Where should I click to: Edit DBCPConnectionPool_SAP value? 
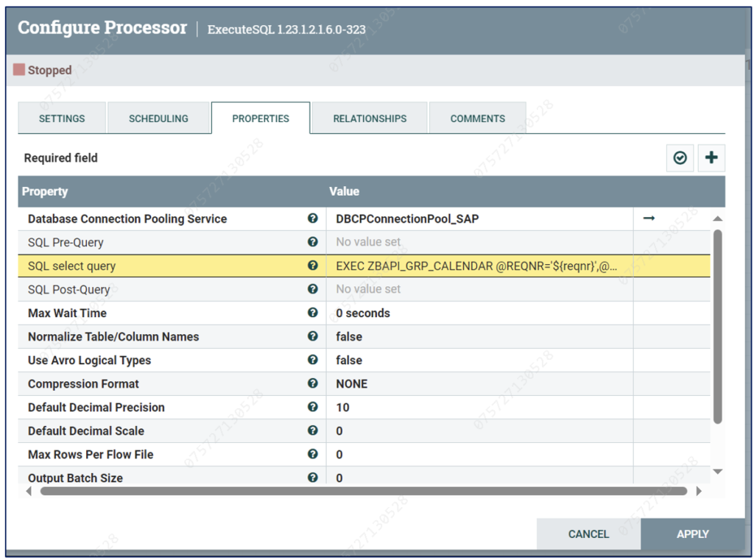point(479,219)
